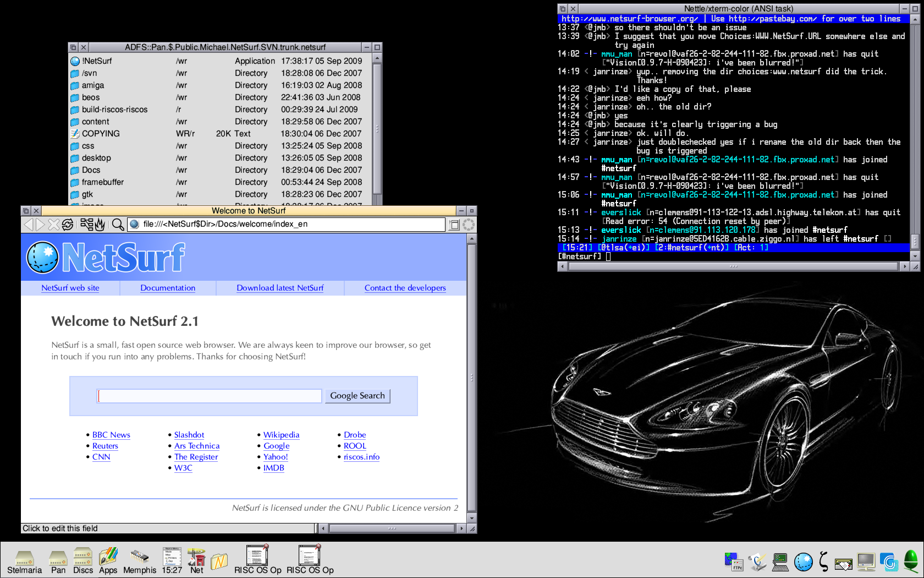Click scroll down arrow in NetSurf window

point(471,519)
